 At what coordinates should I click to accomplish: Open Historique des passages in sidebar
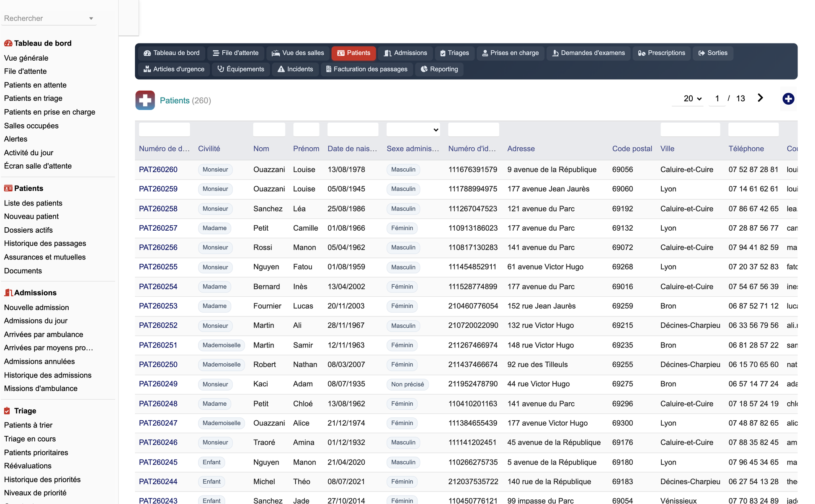click(x=45, y=243)
